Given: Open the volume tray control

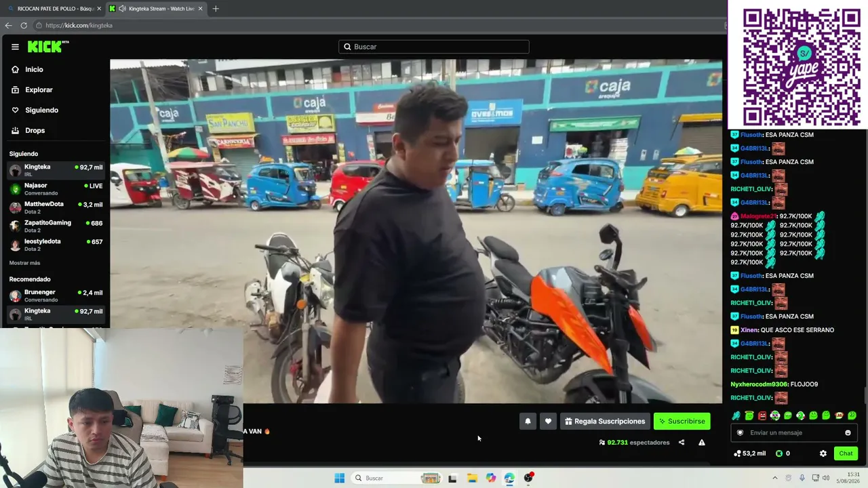Looking at the screenshot, I should coord(826,478).
